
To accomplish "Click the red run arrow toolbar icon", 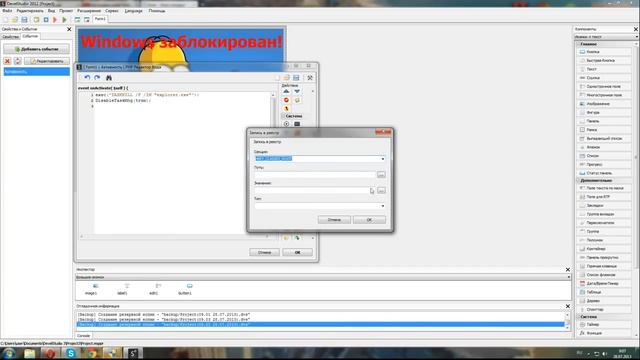I will pyautogui.click(x=55, y=20).
